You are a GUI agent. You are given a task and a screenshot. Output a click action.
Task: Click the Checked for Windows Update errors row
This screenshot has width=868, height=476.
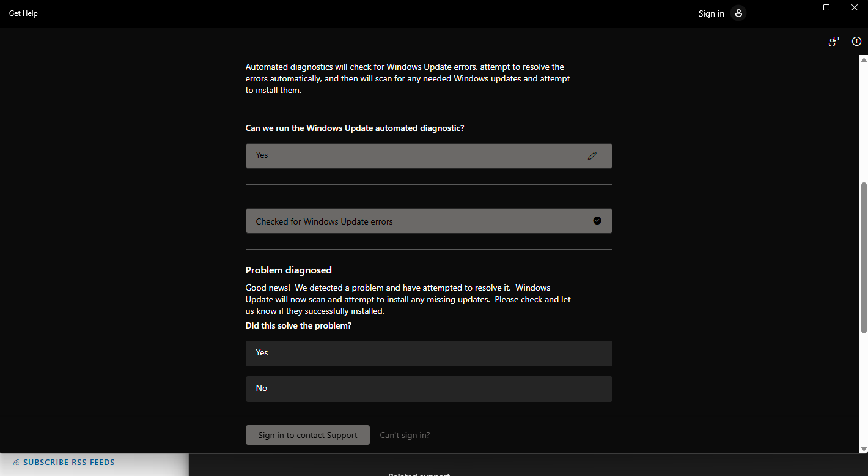point(428,221)
